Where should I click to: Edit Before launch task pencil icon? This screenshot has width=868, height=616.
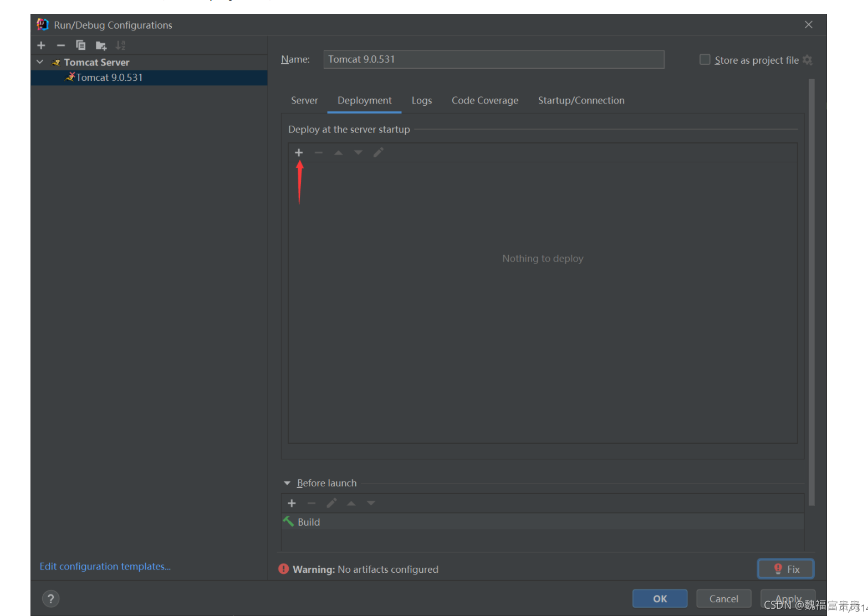(x=331, y=503)
